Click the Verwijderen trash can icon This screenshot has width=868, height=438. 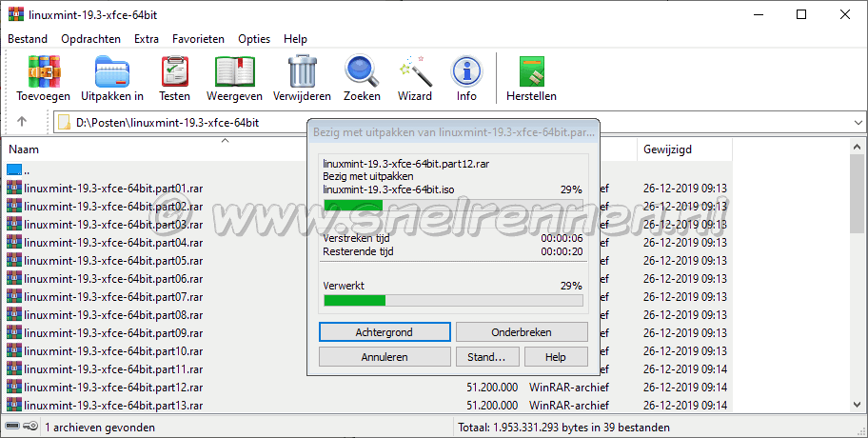[x=303, y=71]
